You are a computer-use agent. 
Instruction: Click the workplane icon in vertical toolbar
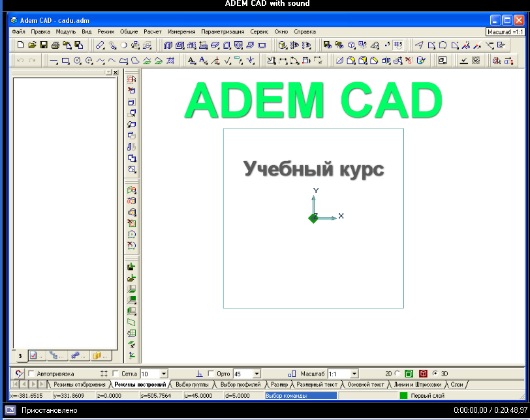[132, 322]
